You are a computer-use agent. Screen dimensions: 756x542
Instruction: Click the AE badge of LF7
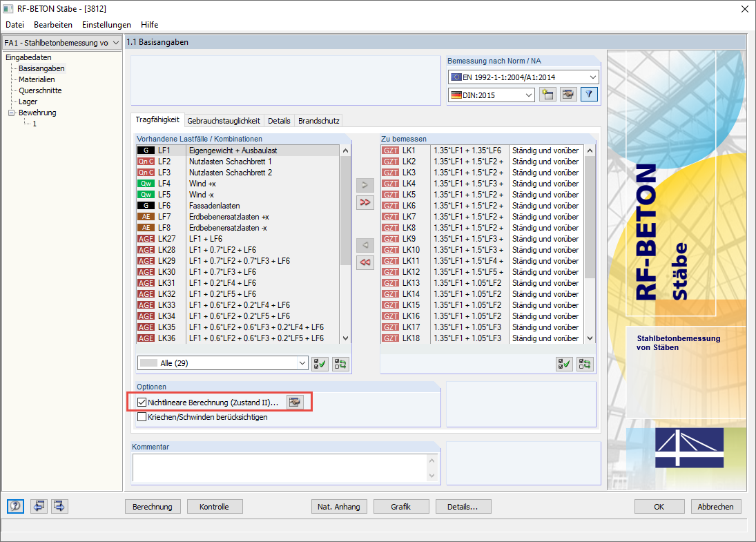146,217
